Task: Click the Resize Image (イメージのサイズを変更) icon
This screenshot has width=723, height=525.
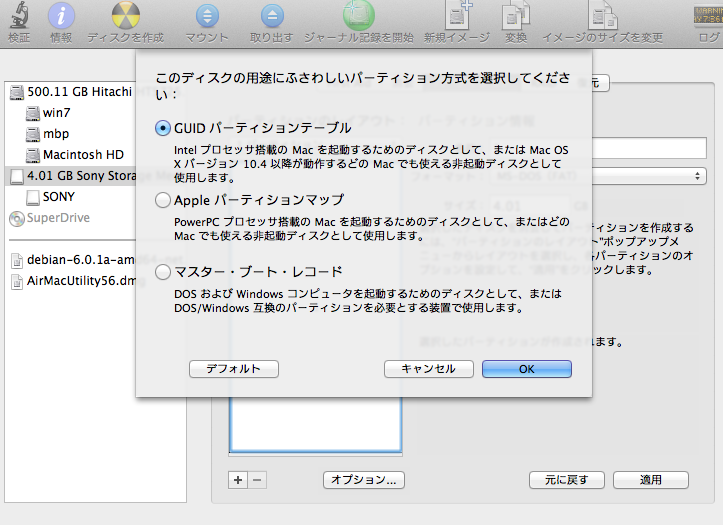Action: [602, 16]
